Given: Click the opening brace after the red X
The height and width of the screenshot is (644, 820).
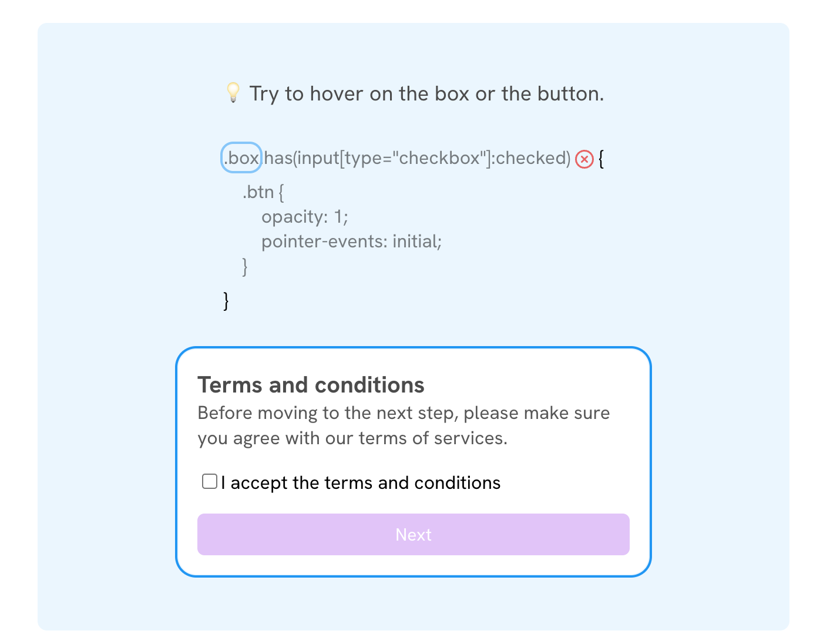Looking at the screenshot, I should [x=601, y=159].
